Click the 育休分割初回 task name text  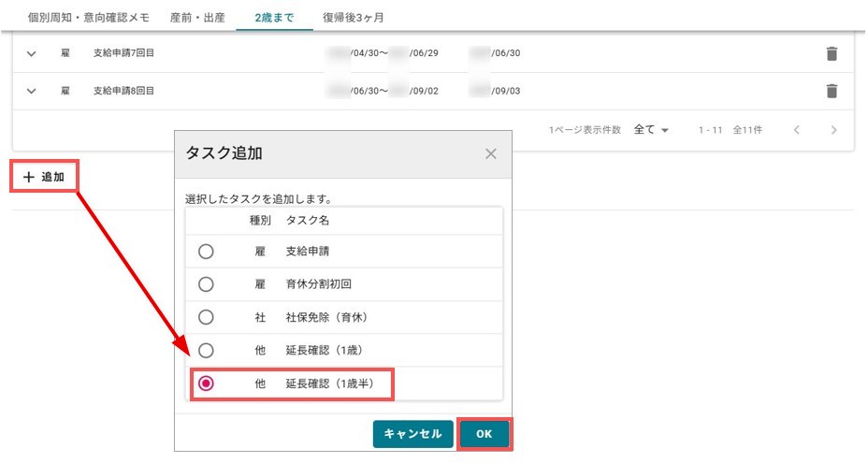click(x=318, y=284)
